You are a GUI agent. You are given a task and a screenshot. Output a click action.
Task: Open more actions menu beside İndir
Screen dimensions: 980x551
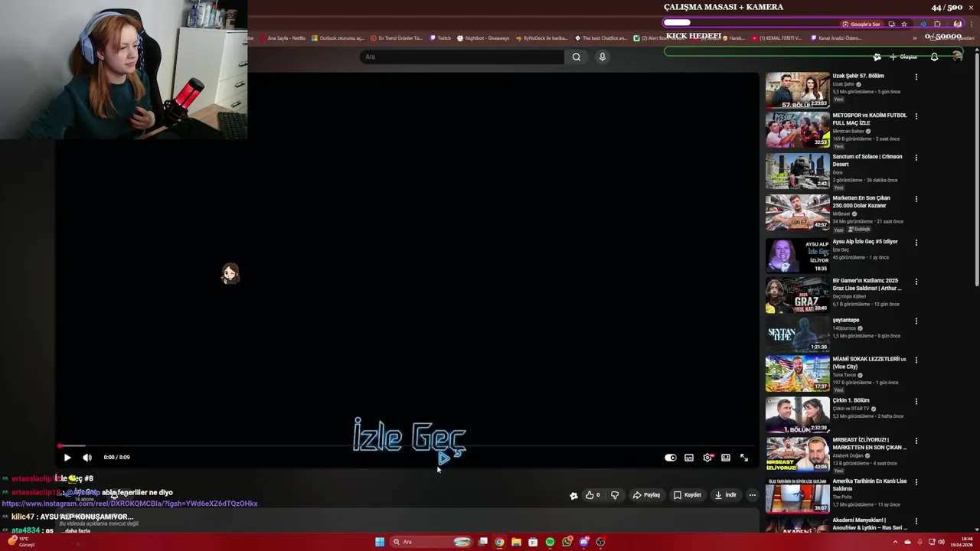tap(753, 495)
